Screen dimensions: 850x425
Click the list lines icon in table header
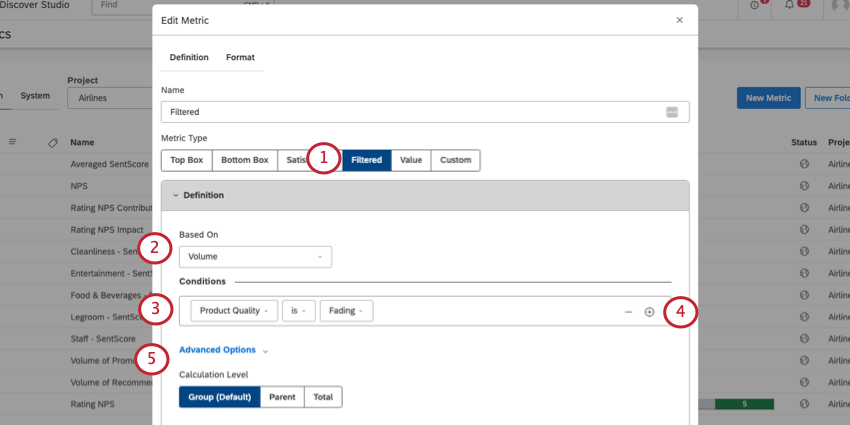click(x=12, y=141)
